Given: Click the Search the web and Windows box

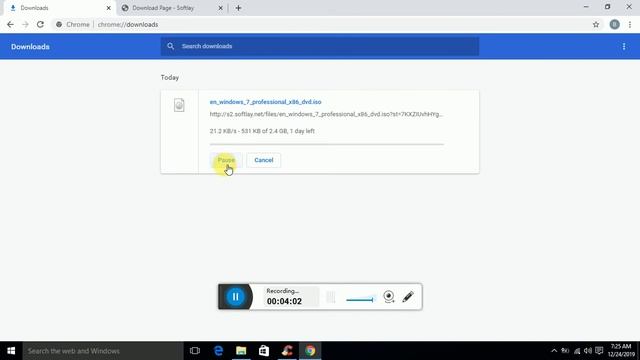Looking at the screenshot, I should tap(103, 351).
